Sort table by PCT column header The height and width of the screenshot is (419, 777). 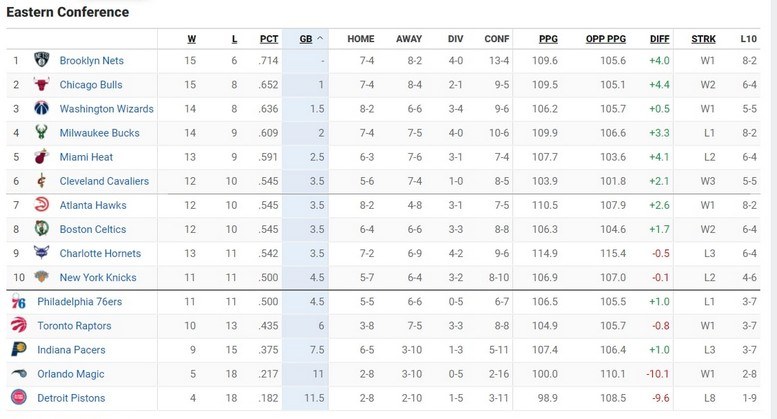pyautogui.click(x=269, y=39)
